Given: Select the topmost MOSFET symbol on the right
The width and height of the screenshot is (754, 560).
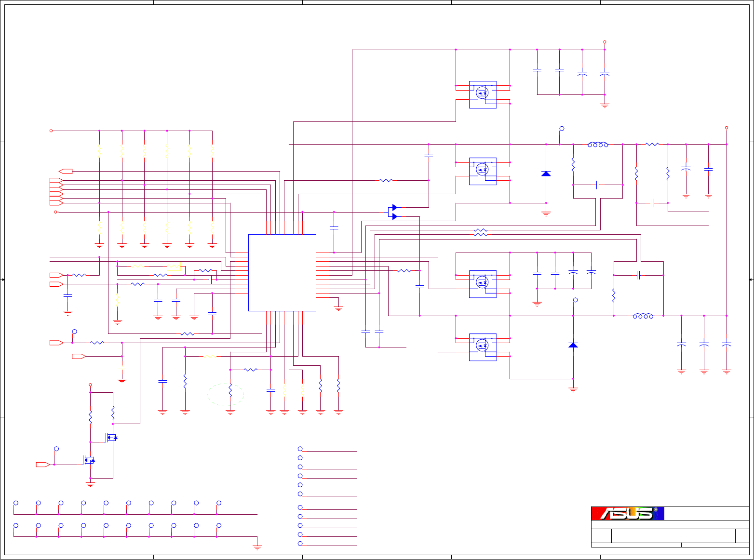Looking at the screenshot, I should coord(483,94).
